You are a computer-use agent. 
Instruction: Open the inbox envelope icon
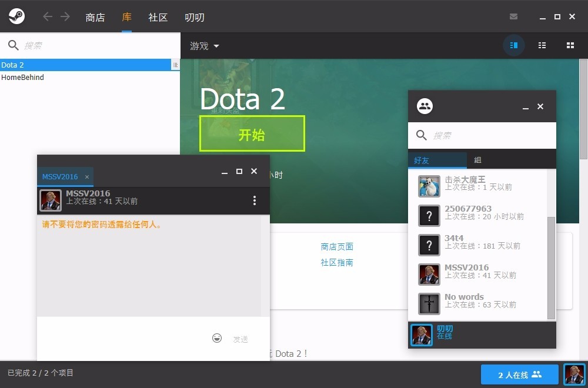[x=513, y=16]
